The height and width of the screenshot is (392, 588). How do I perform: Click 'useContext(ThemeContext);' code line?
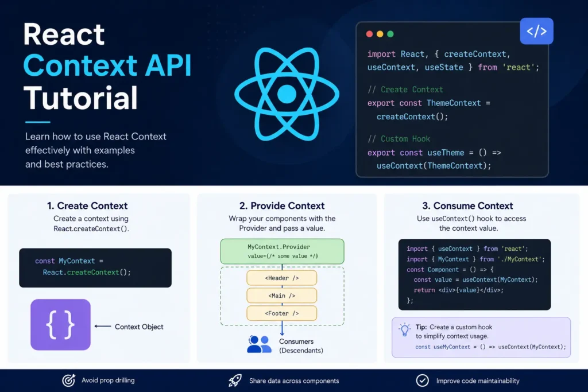[434, 166]
